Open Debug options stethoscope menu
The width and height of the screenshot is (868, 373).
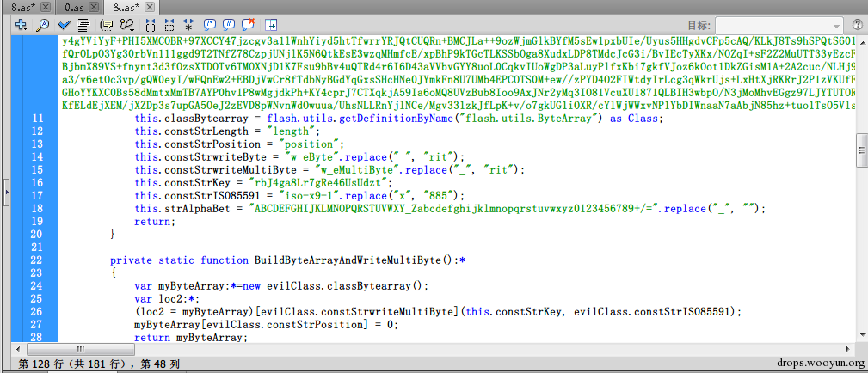coord(127,24)
